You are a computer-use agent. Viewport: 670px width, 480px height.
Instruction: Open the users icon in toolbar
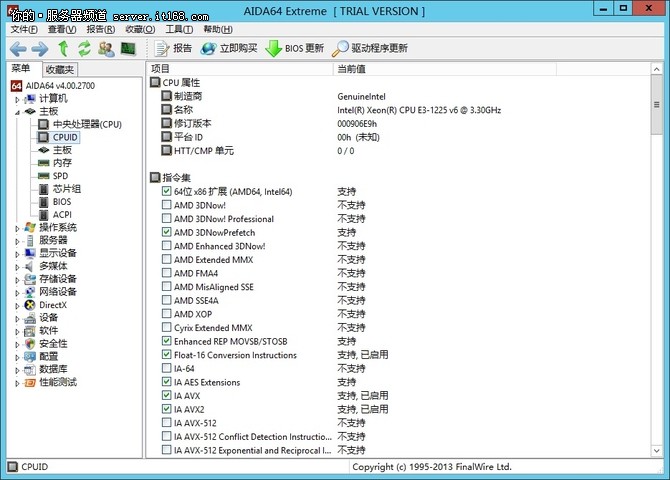106,49
